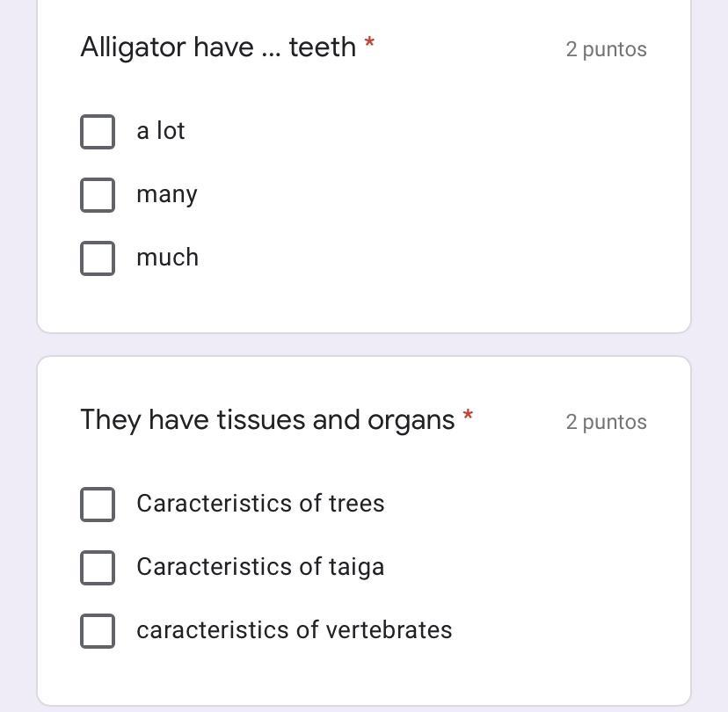Click the red asterisk beside 'organs'

click(x=468, y=415)
